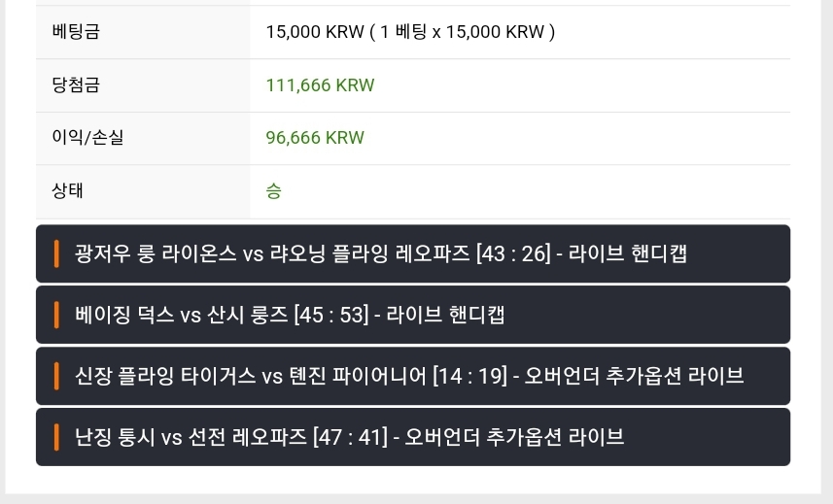Image resolution: width=833 pixels, height=504 pixels.
Task: Click the [14 : 19] score text
Action: [469, 376]
